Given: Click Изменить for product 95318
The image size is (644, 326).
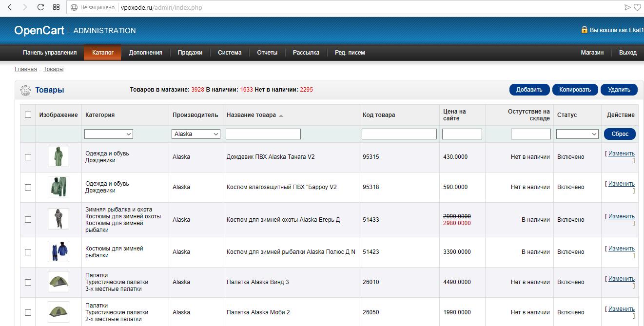Looking at the screenshot, I should 622,184.
